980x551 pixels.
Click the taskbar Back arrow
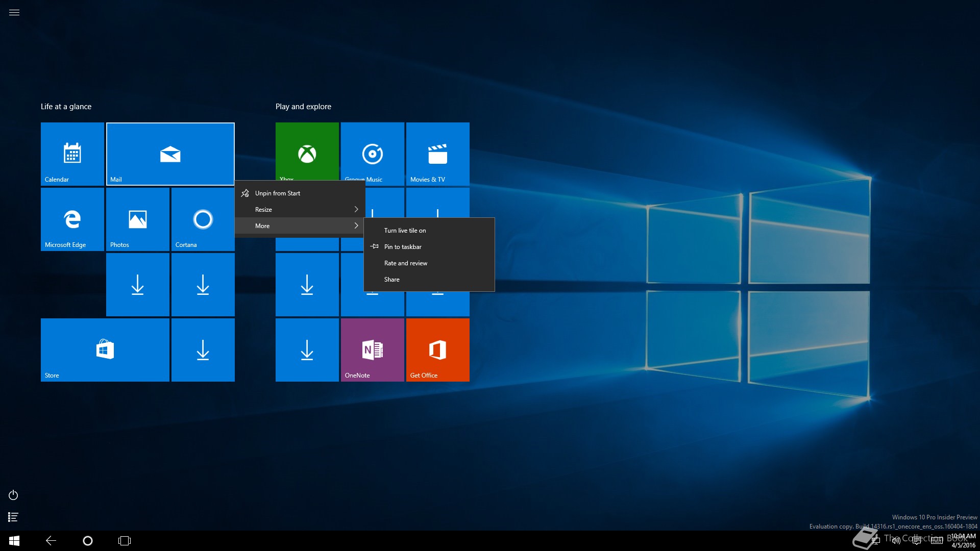point(51,541)
